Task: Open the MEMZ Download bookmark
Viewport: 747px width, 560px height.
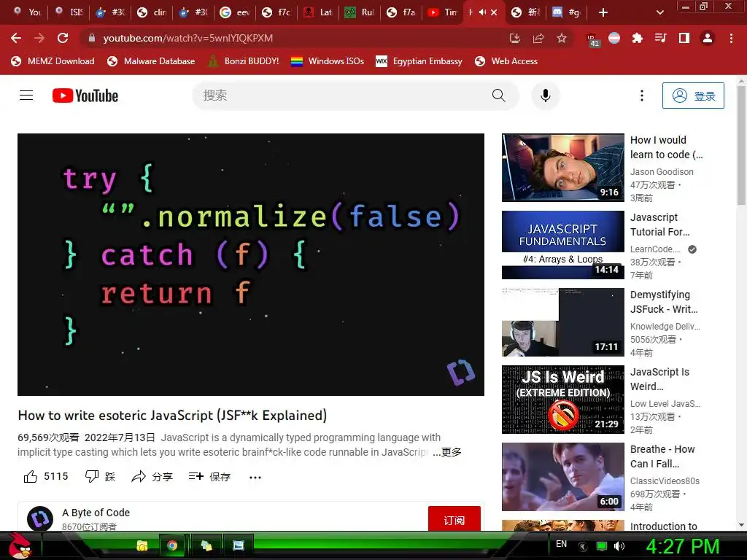Action: coord(53,61)
